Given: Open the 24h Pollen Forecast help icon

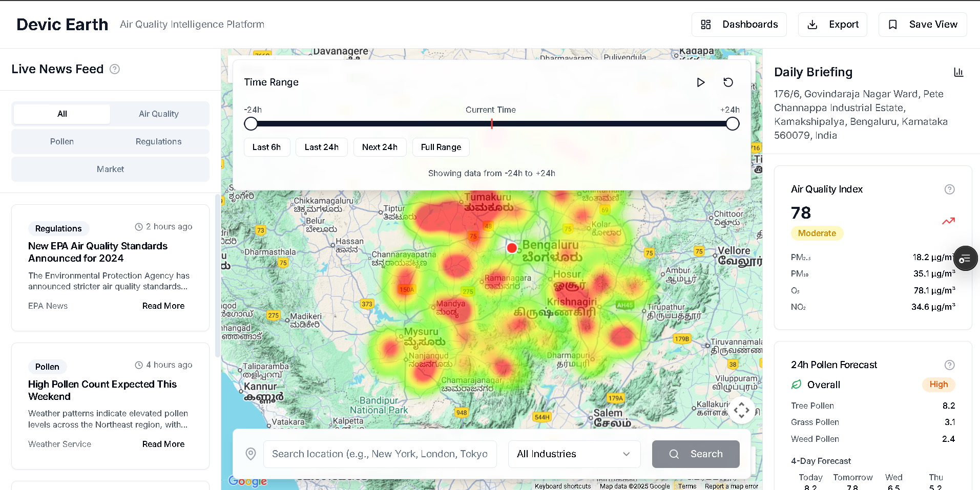Looking at the screenshot, I should pyautogui.click(x=949, y=365).
